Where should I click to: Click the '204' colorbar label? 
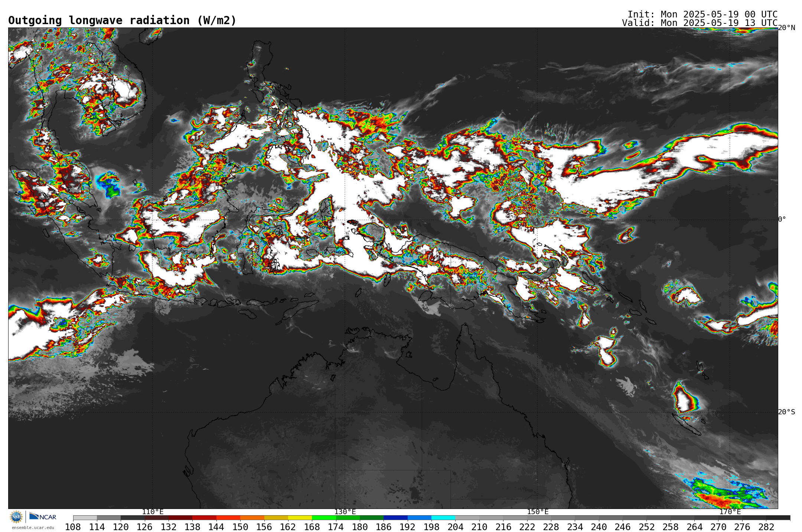[455, 527]
